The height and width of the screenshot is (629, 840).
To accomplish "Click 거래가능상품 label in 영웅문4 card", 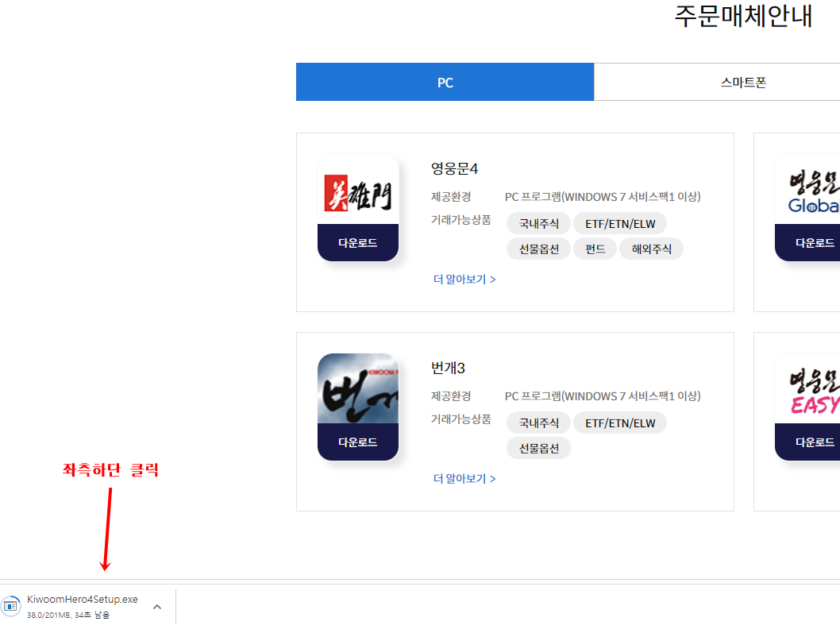I will point(460,220).
